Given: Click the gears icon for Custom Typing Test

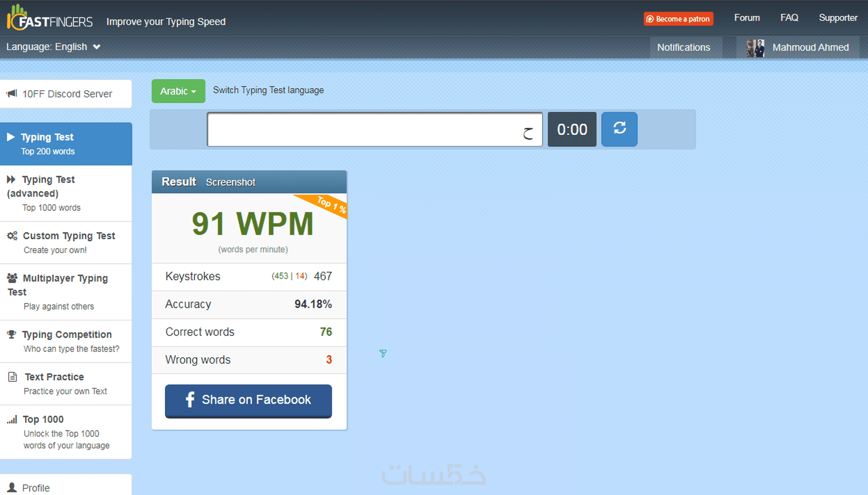Looking at the screenshot, I should click(12, 236).
